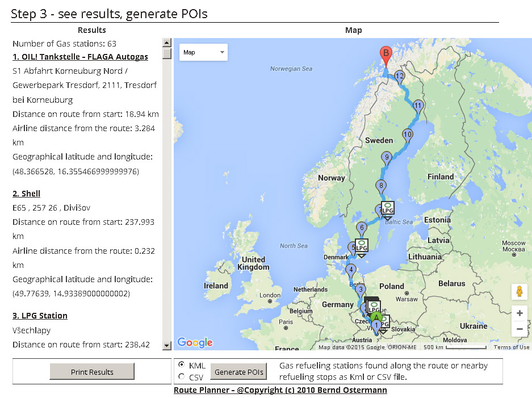
Task: Click the LPG station icon near Denmark
Action: pos(362,248)
